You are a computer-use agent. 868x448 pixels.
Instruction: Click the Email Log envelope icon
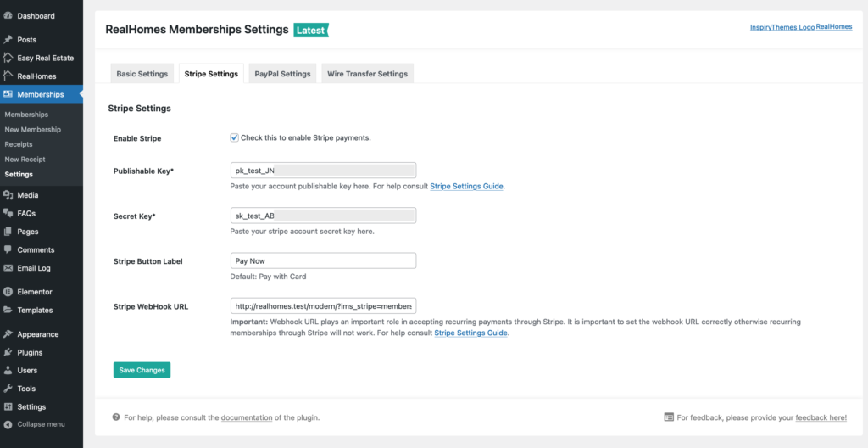pyautogui.click(x=8, y=268)
